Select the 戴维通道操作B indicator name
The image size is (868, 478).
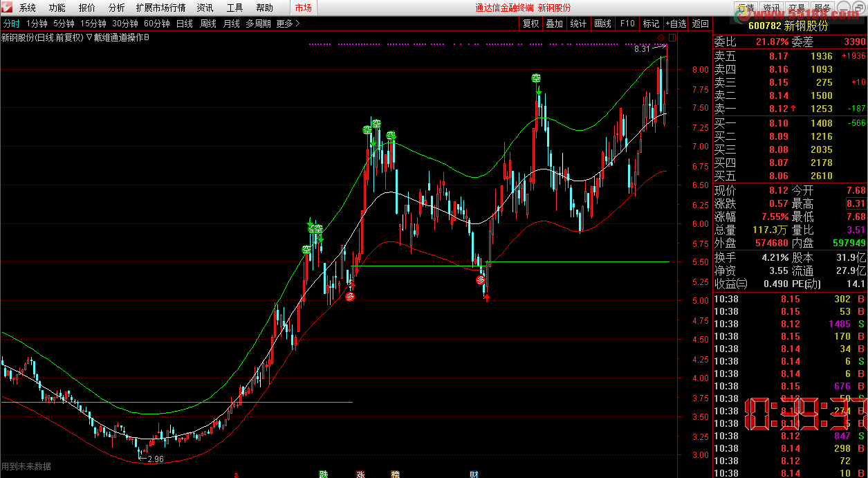[121, 37]
